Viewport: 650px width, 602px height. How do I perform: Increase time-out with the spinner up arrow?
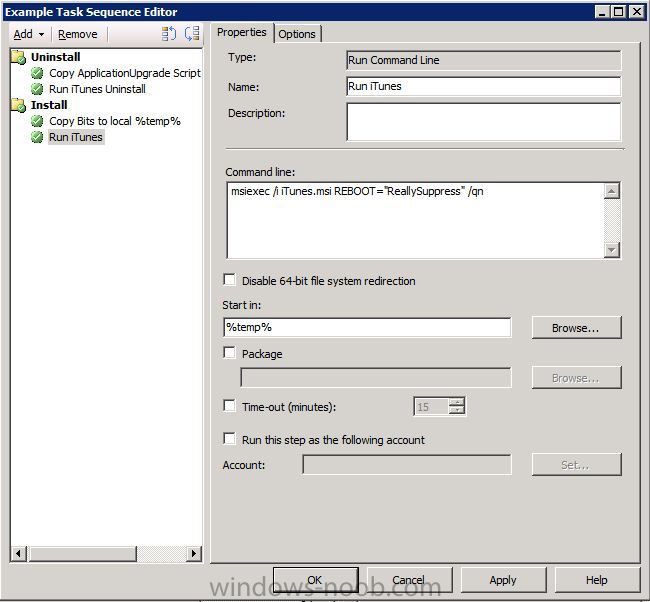[457, 402]
